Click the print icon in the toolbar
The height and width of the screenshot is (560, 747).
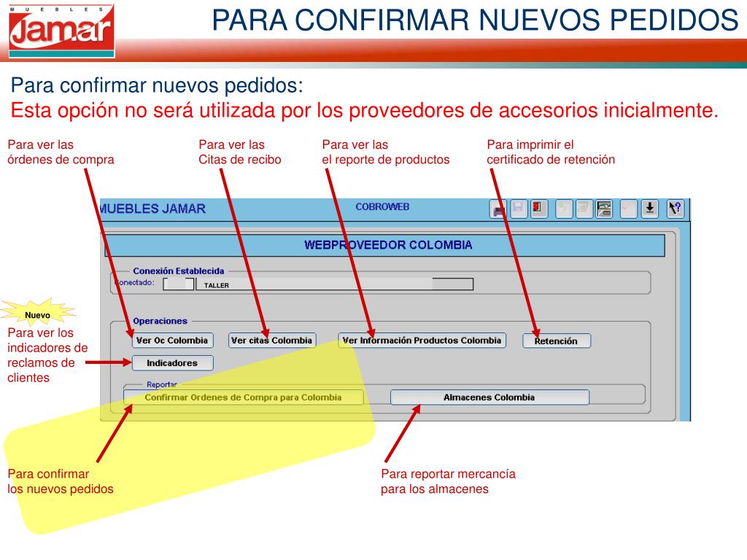[x=498, y=209]
